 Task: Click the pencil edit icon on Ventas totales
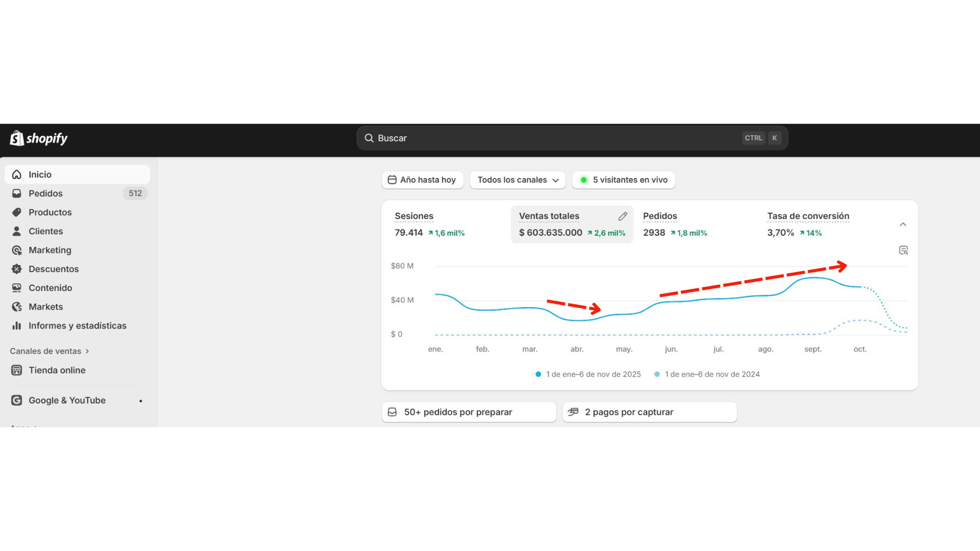(x=623, y=216)
